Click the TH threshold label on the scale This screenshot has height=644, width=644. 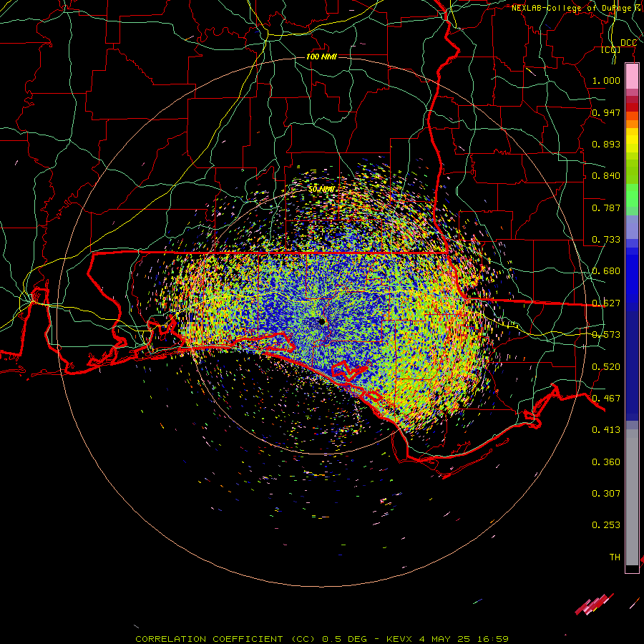click(x=615, y=557)
